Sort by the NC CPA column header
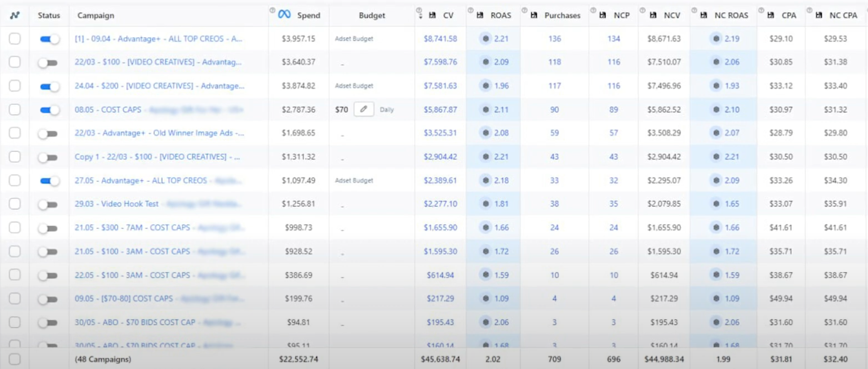The width and height of the screenshot is (868, 369). point(843,15)
